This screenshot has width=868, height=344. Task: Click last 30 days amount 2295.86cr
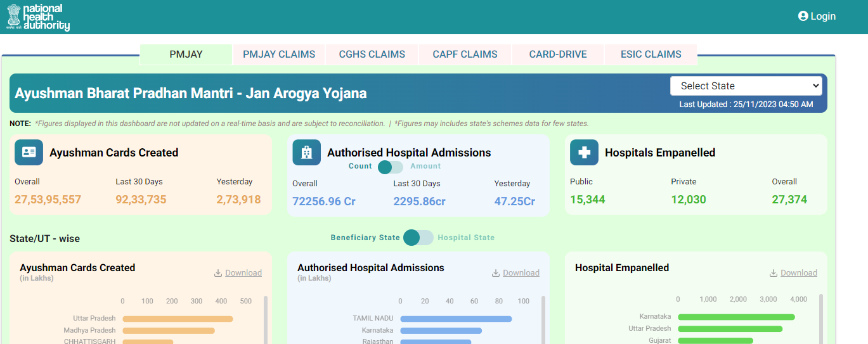tap(420, 201)
